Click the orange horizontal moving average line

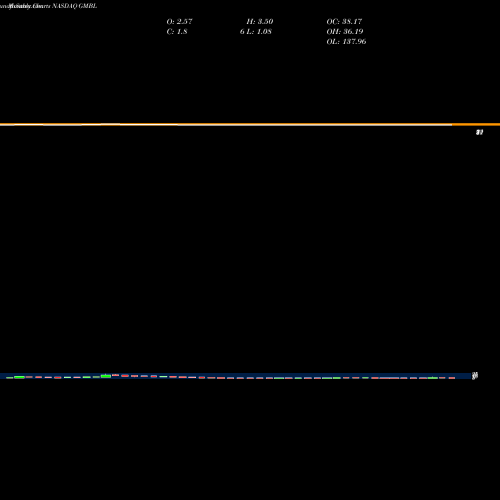250,124
